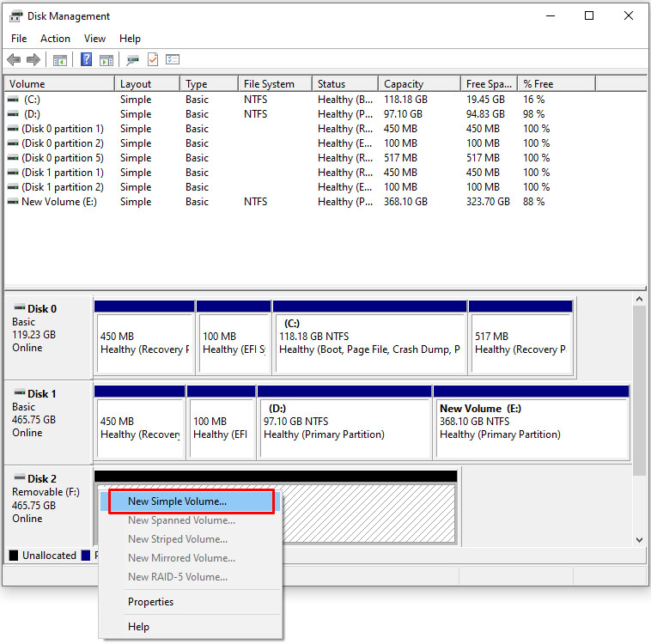Click the Forward arrow toolbar icon
Image resolution: width=651 pixels, height=644 pixels.
pyautogui.click(x=33, y=60)
